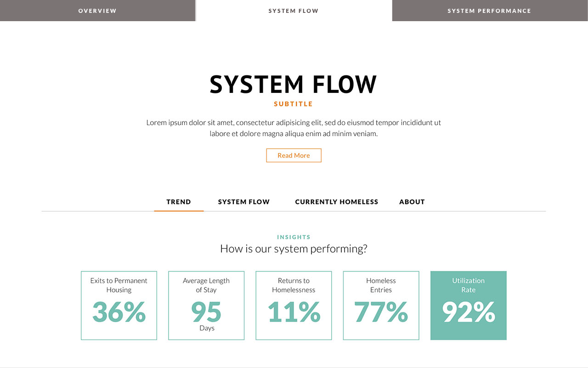Open the System Flow sub-tab below Read More
Screen dimensions: 588x368
click(x=243, y=202)
